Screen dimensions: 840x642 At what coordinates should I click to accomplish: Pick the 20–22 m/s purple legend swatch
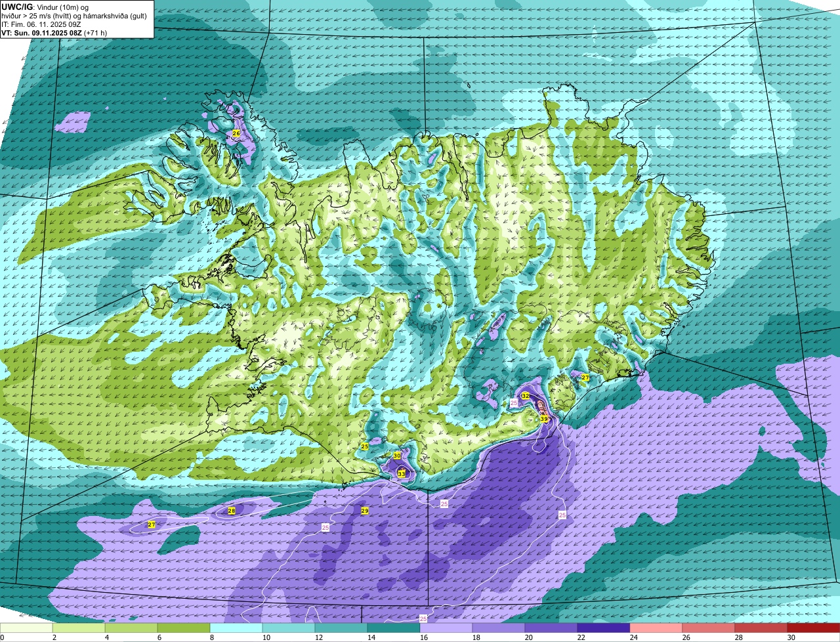551,628
